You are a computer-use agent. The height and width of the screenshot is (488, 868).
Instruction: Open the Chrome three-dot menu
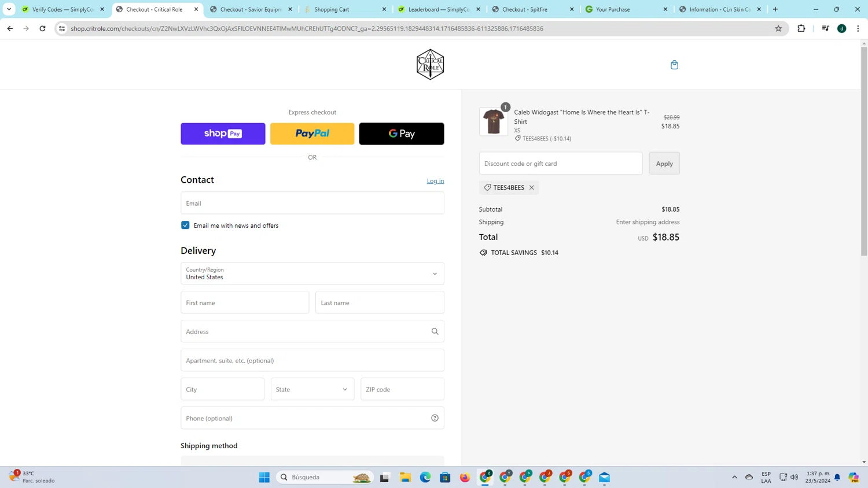tap(858, 28)
